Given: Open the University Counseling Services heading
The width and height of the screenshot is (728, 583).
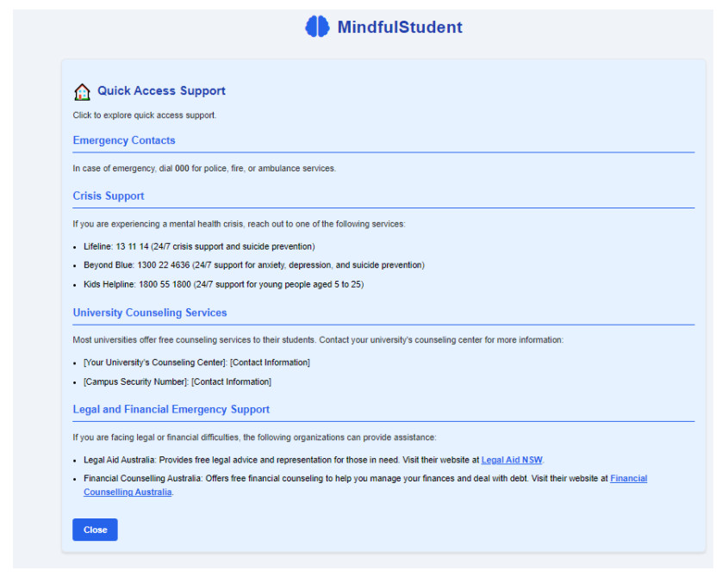Looking at the screenshot, I should pos(150,313).
